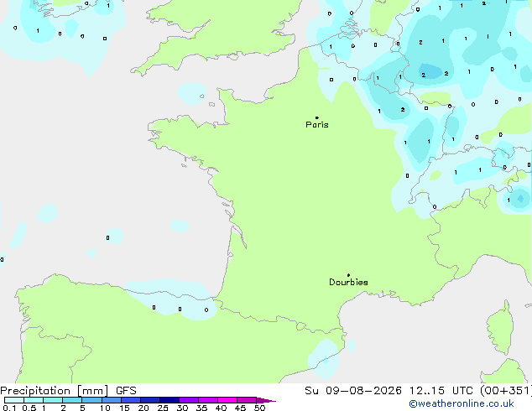Click the legend scale value 15
The image size is (532, 411).
124,408
